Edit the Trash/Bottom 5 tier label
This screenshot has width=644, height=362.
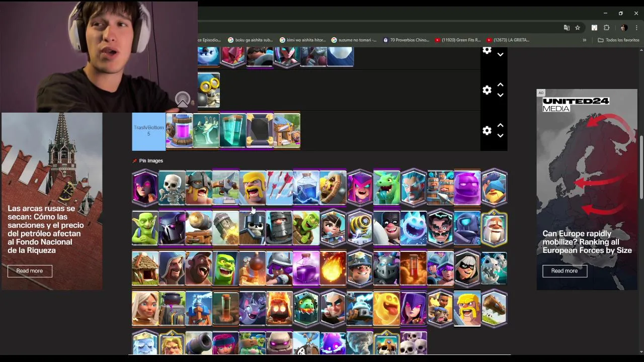[x=148, y=131]
